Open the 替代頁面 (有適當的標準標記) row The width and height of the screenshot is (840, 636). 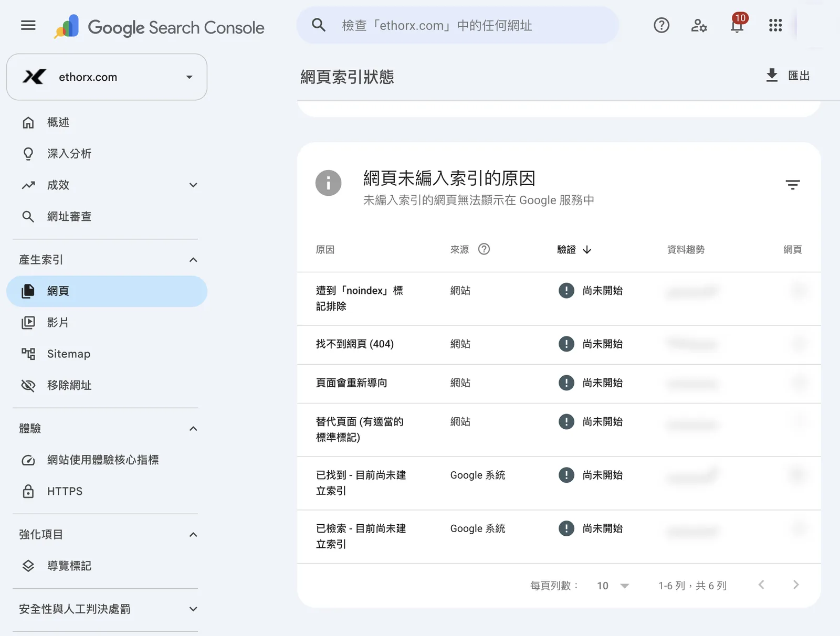[x=559, y=430]
